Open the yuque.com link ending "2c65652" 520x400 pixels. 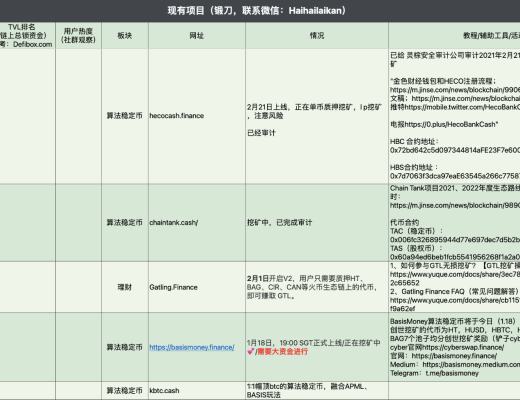point(455,279)
